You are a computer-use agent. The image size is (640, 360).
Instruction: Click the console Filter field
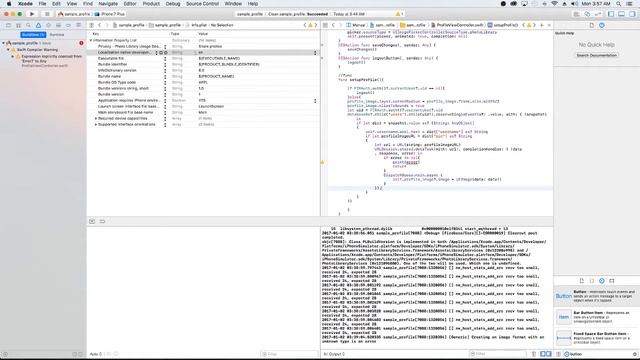[x=498, y=354]
